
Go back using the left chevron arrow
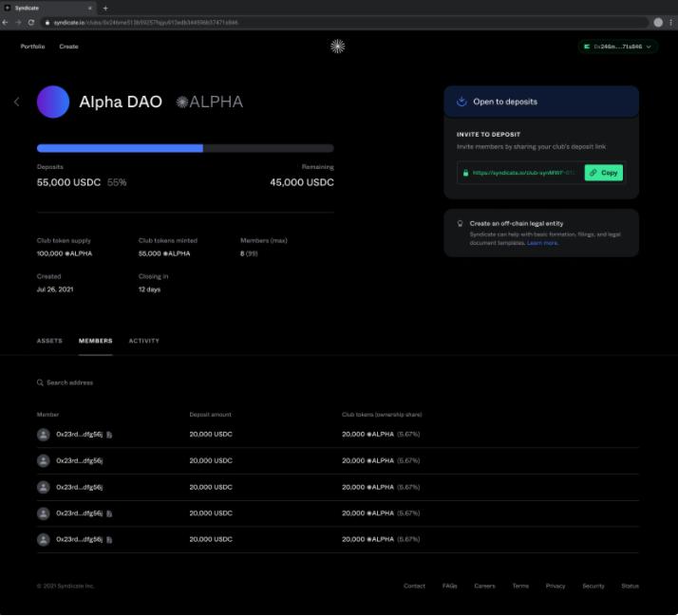[x=16, y=102]
